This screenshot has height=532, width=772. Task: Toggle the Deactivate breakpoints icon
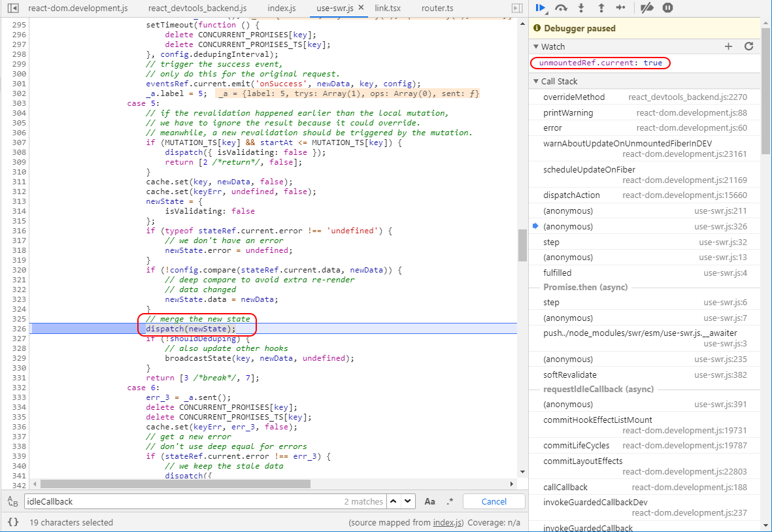tap(647, 8)
